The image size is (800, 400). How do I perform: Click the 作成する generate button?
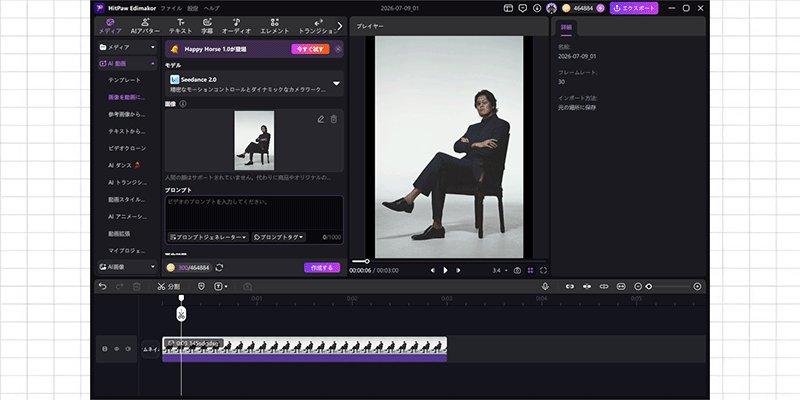322,267
